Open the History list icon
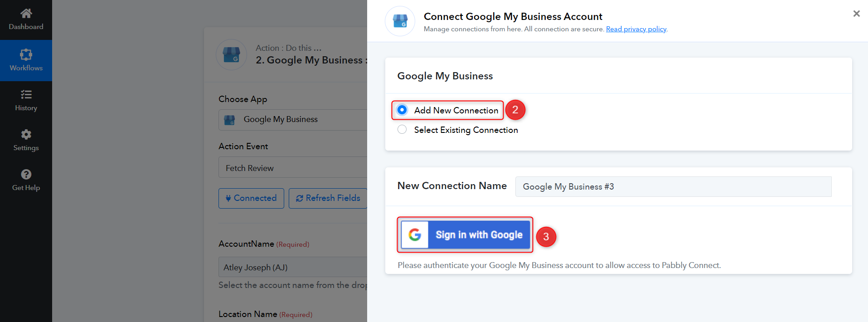The width and height of the screenshot is (868, 322). (x=26, y=94)
